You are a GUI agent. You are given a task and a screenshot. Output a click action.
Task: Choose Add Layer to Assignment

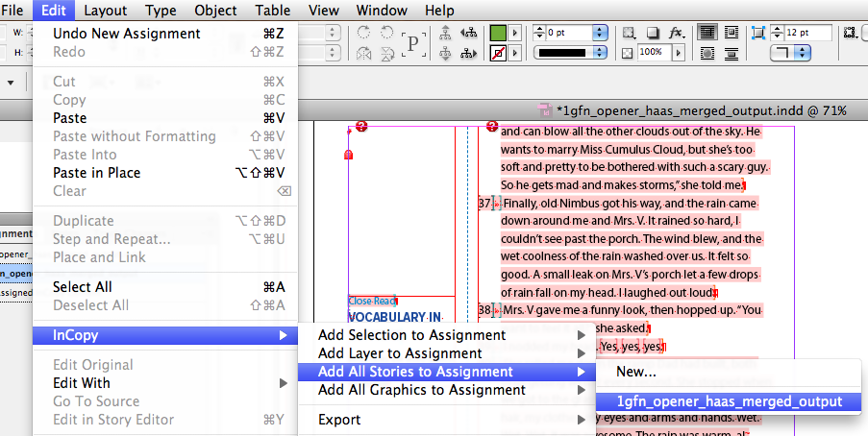[447, 353]
